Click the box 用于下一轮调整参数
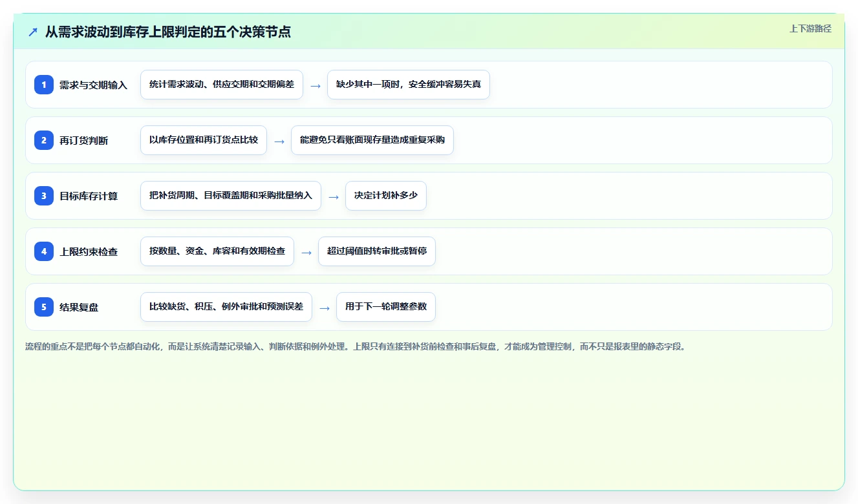Image resolution: width=858 pixels, height=504 pixels. pos(386,307)
